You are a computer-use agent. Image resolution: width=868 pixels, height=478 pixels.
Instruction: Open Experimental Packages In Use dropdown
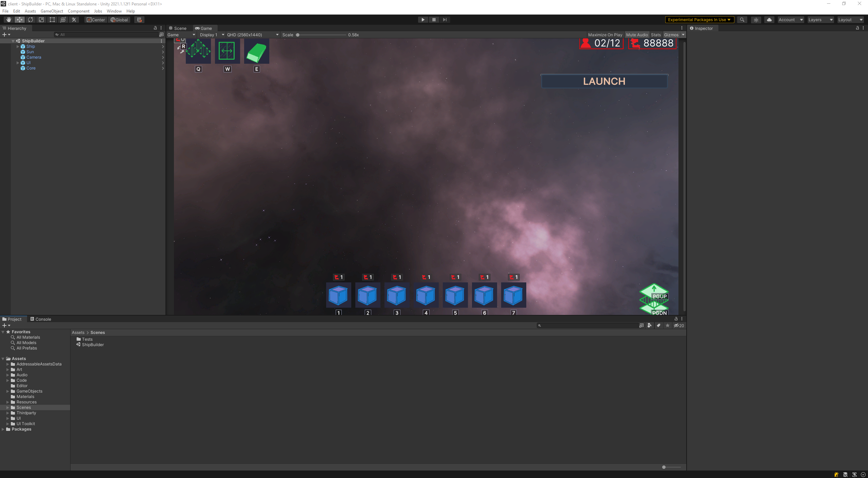coord(699,20)
